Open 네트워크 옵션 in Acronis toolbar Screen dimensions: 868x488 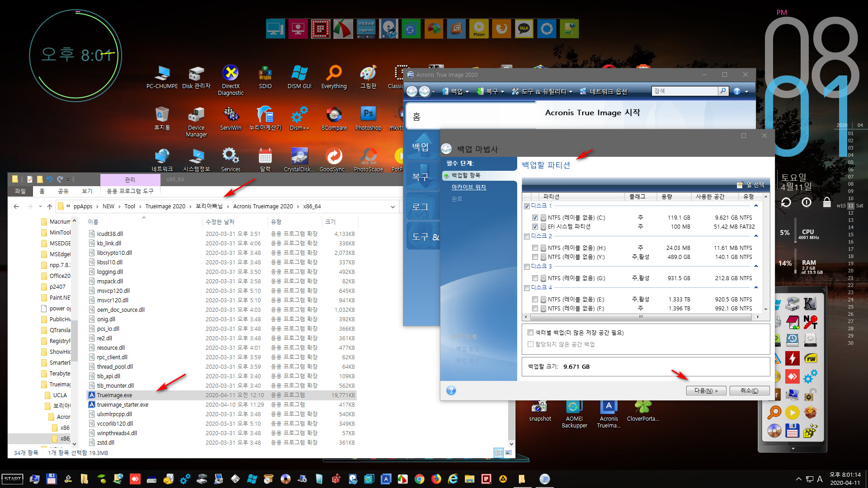tap(603, 91)
